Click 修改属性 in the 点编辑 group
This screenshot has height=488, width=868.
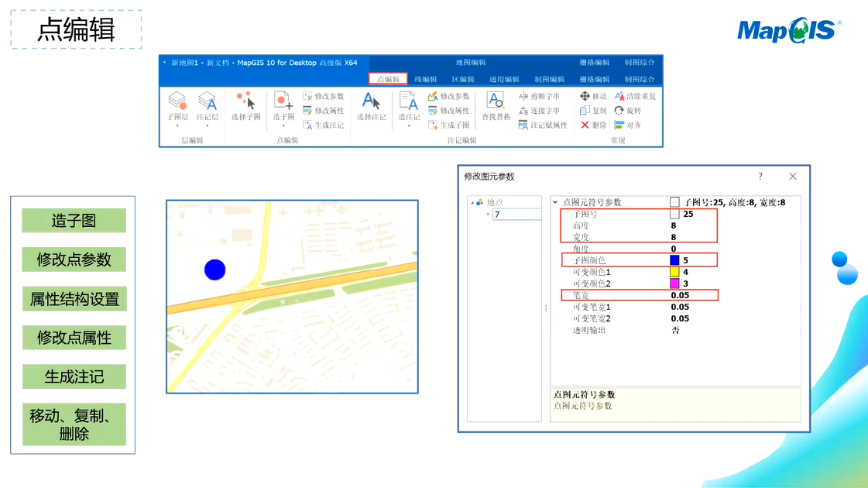324,111
